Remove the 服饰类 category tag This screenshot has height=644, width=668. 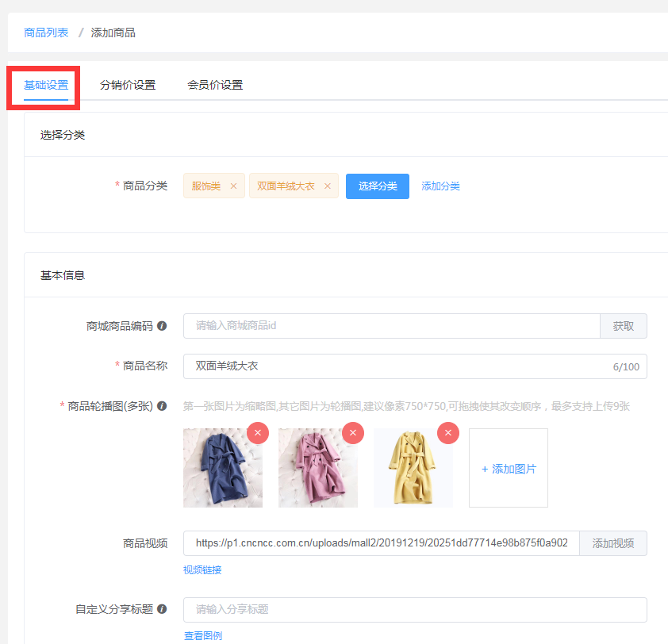pos(233,186)
